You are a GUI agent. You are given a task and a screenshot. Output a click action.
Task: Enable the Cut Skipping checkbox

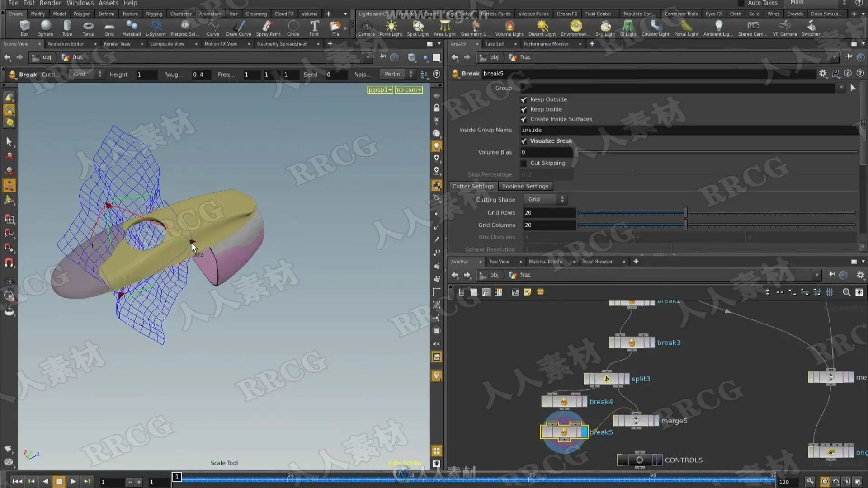click(x=524, y=163)
